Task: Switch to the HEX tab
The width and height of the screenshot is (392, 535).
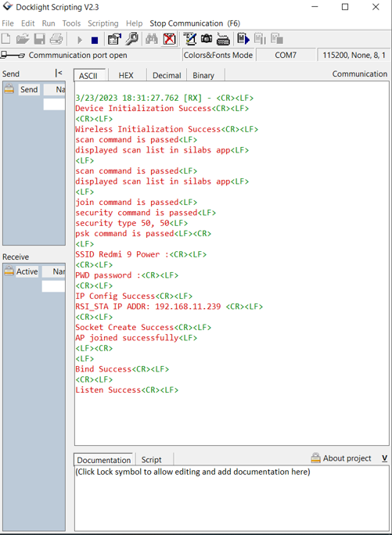Action: (126, 75)
